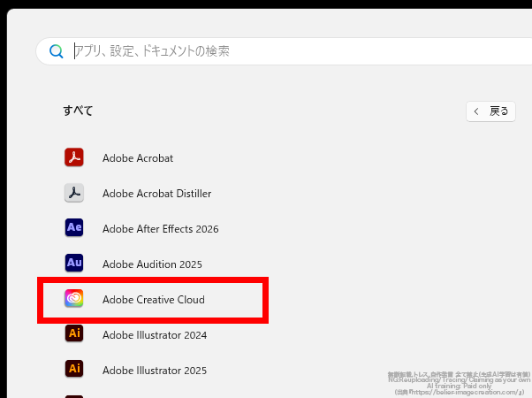532x398 pixels.
Task: Click the Illustrator 2024 Ai icon
Action: click(74, 334)
